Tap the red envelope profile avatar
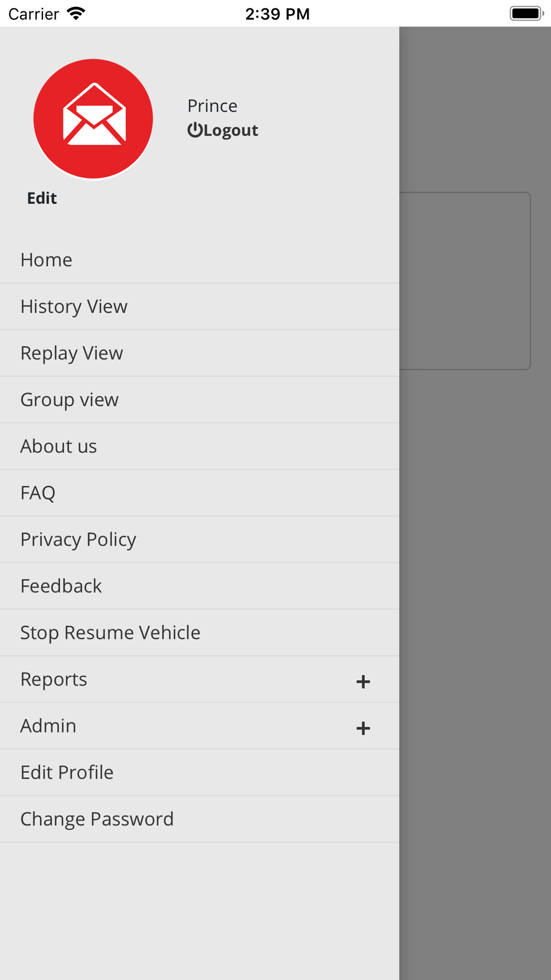The image size is (551, 980). coord(93,119)
